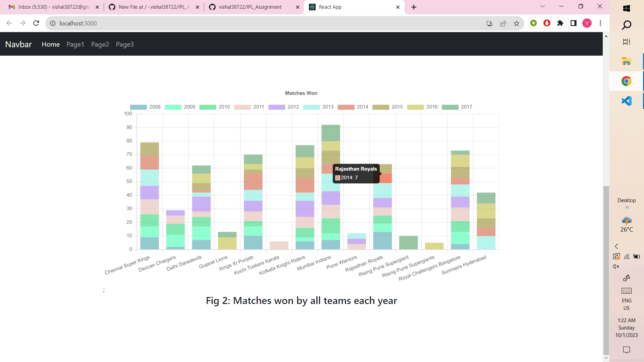Install app icon in address bar

pos(489,23)
